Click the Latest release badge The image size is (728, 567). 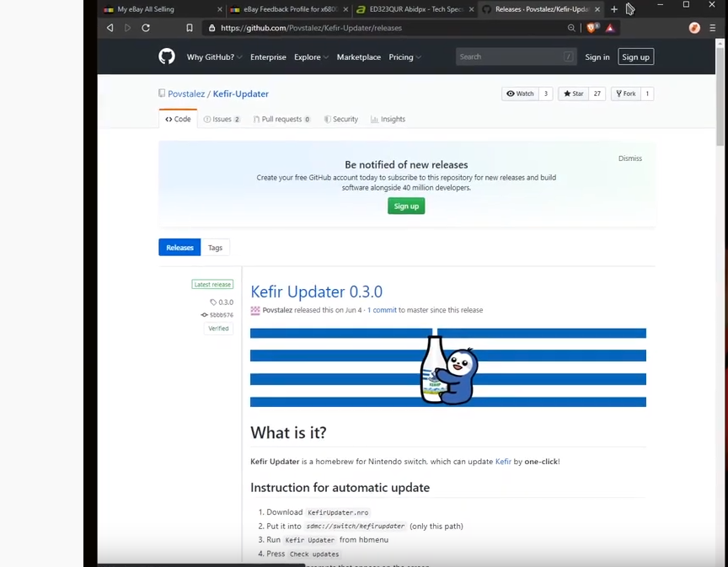pyautogui.click(x=212, y=284)
